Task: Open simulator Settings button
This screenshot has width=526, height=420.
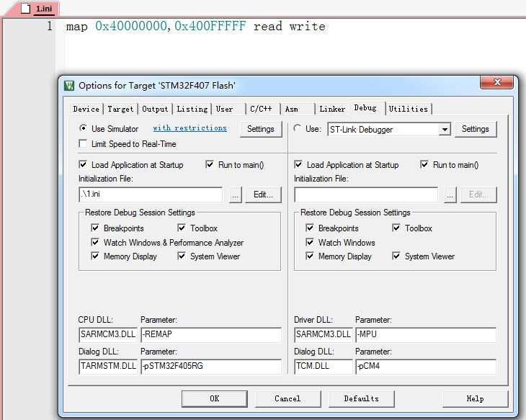Action: pos(261,129)
